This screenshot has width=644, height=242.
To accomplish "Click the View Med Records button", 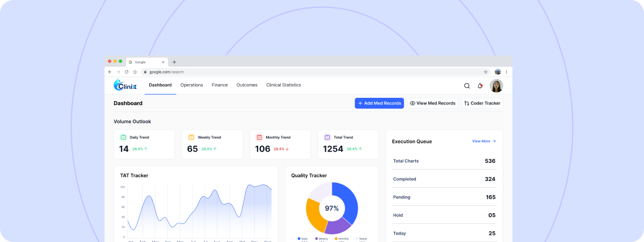I will click(x=432, y=103).
